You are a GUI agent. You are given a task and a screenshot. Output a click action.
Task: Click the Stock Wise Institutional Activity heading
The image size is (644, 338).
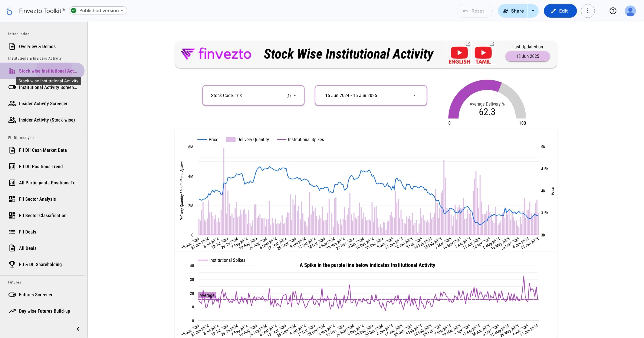(x=348, y=54)
